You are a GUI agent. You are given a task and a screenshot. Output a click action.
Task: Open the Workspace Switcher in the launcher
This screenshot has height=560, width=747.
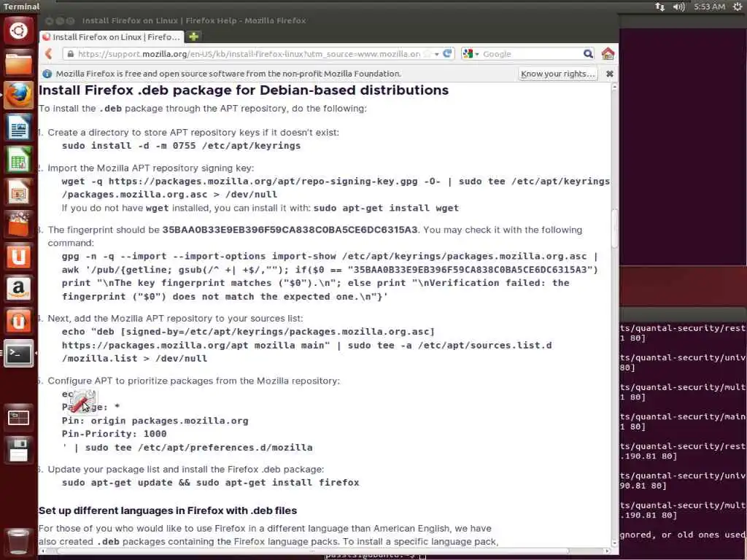(18, 418)
